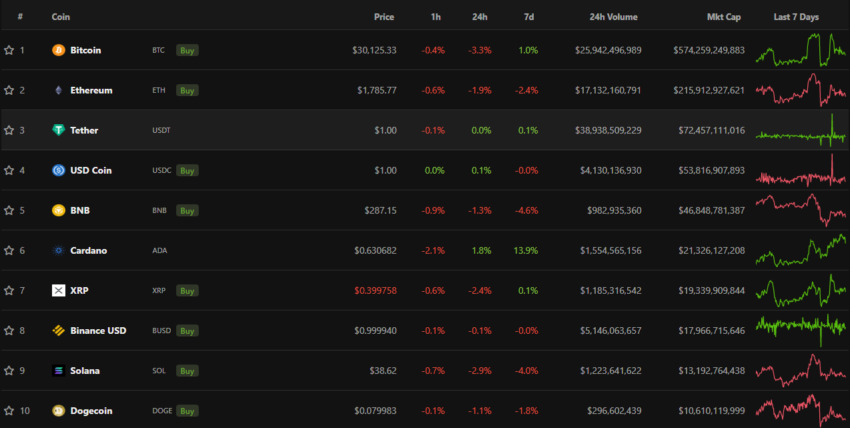Click Tether volume $38,938,509,229
850x428 pixels.
[x=608, y=131]
